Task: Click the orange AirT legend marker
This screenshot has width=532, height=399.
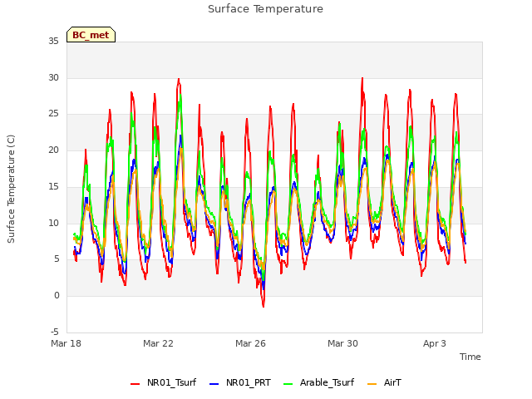Action: coord(372,384)
